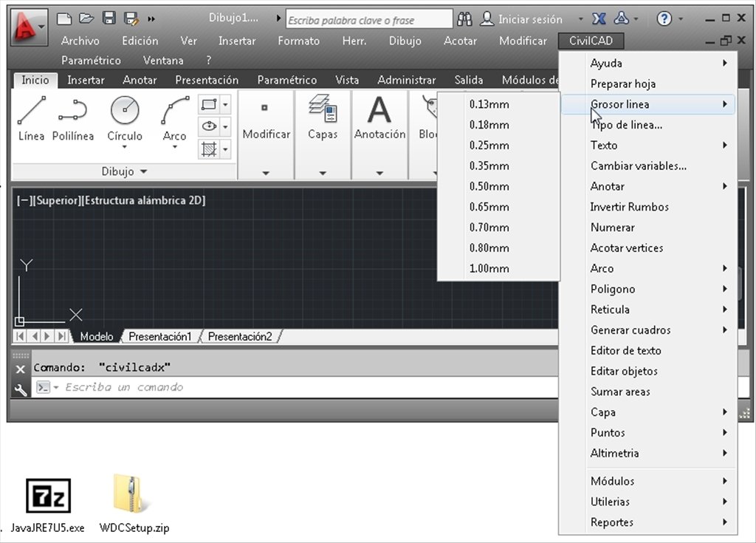Screen dimensions: 756x543
Task: Open the hatch tool dropdown arrow
Action: pos(225,149)
